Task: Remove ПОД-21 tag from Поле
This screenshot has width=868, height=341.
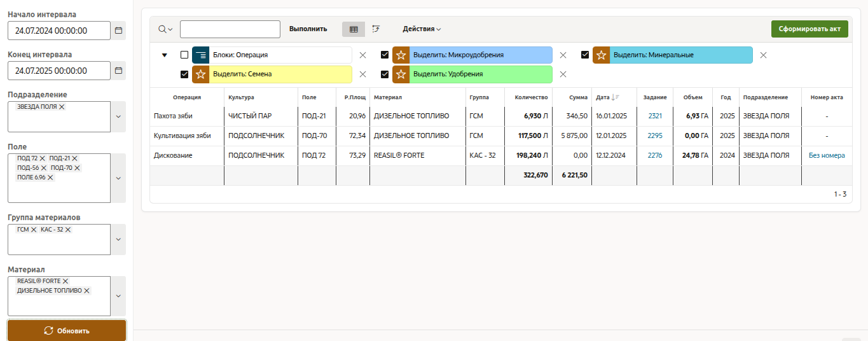Action: click(x=74, y=158)
